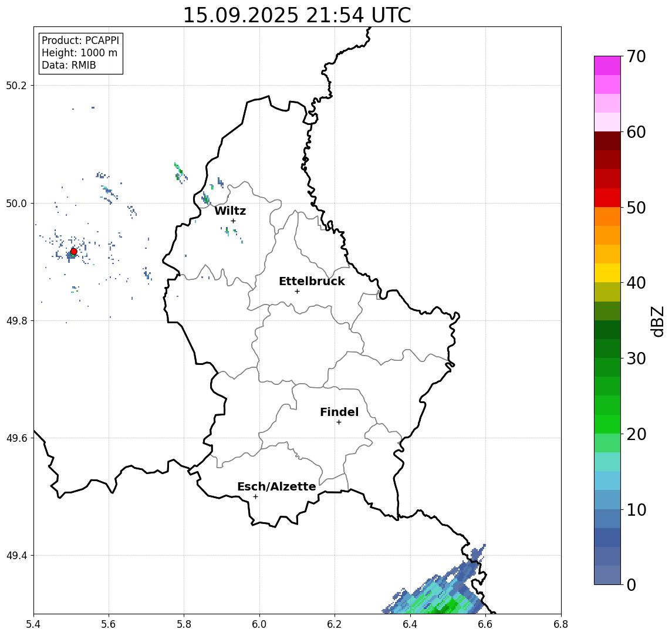Click the red radar location dot
The image size is (672, 636).
point(74,252)
